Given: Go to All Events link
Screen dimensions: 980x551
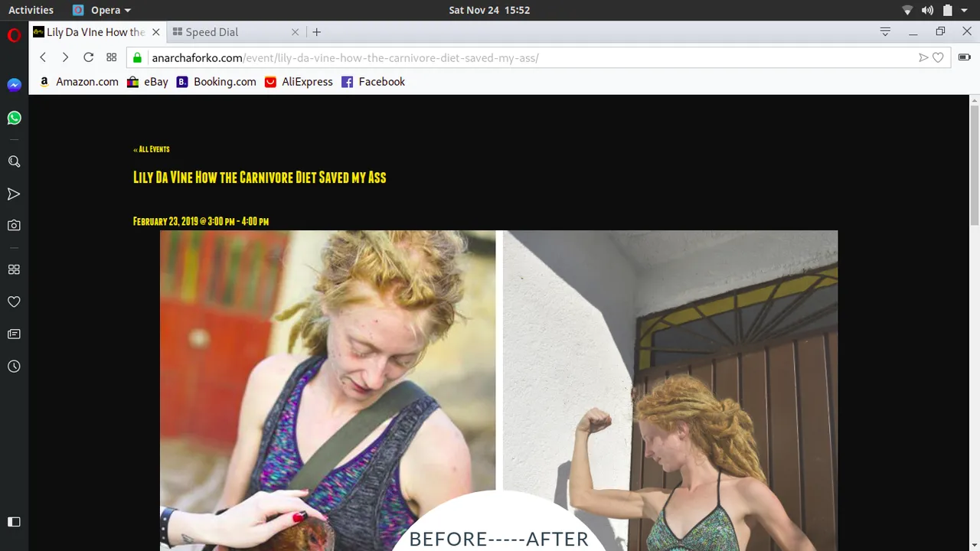Looking at the screenshot, I should coord(152,149).
